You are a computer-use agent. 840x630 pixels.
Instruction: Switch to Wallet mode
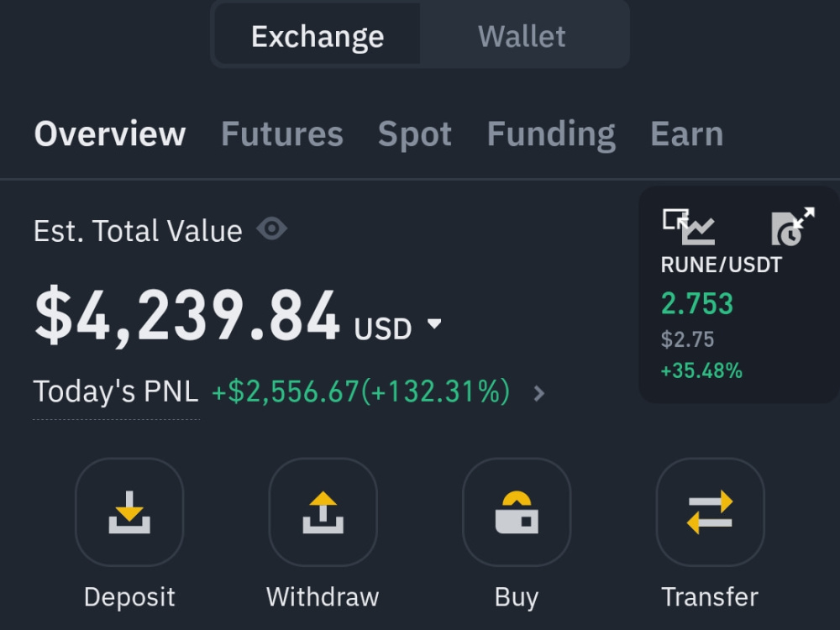[x=522, y=36]
